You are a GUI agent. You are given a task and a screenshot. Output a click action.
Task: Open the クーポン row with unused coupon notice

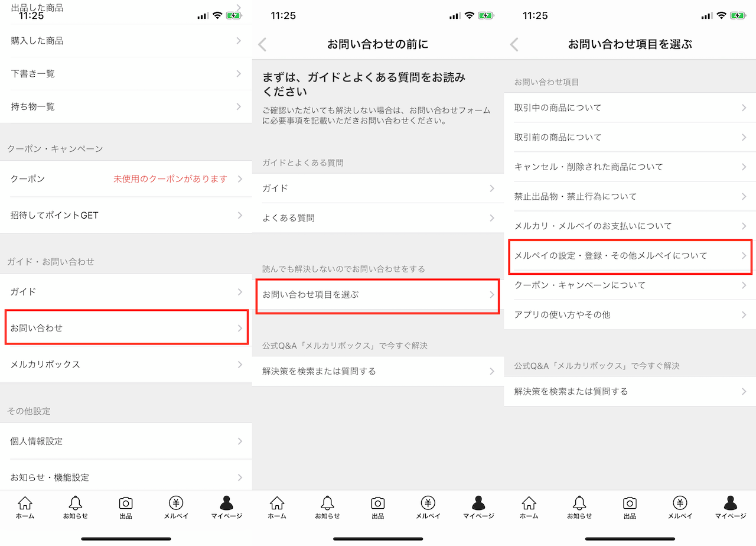coord(126,179)
